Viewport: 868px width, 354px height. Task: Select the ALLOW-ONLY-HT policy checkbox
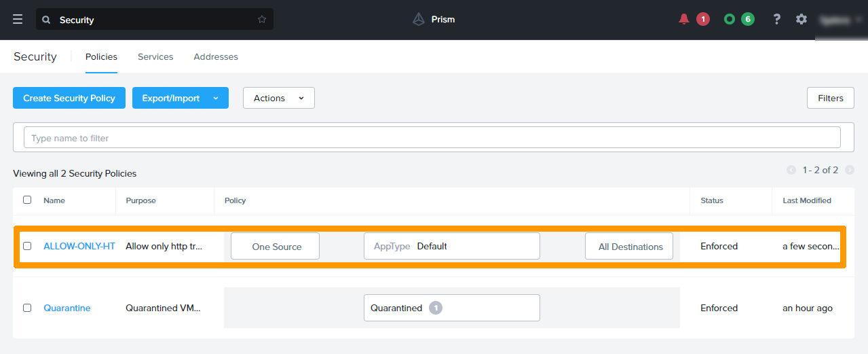[x=27, y=246]
